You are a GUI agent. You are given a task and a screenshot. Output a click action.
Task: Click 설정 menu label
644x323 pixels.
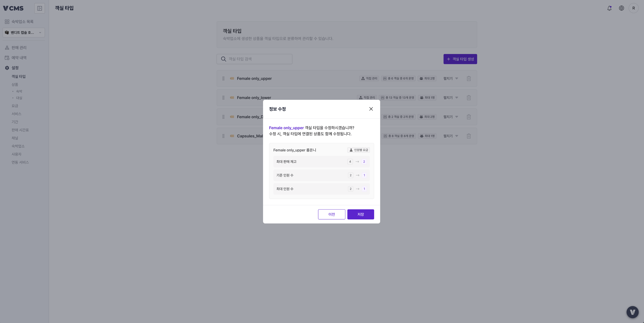tap(15, 68)
